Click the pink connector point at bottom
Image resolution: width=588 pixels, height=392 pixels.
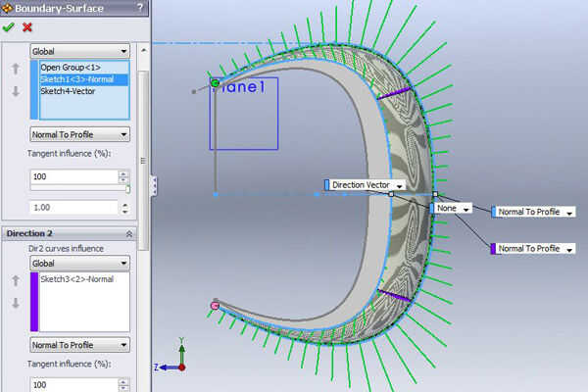tap(215, 306)
